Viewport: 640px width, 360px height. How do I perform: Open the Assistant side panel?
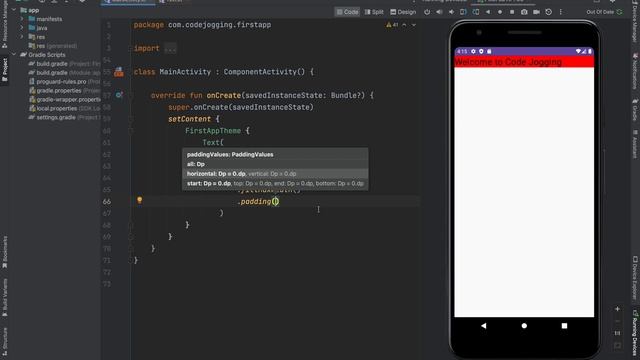(635, 144)
